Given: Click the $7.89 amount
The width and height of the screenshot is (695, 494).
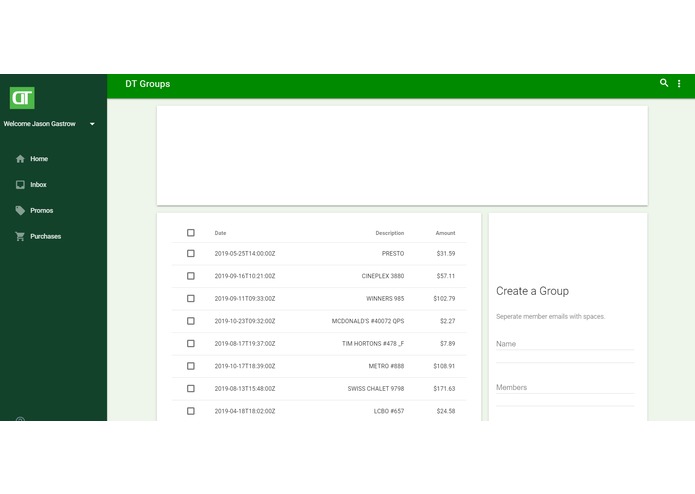Looking at the screenshot, I should pos(447,344).
